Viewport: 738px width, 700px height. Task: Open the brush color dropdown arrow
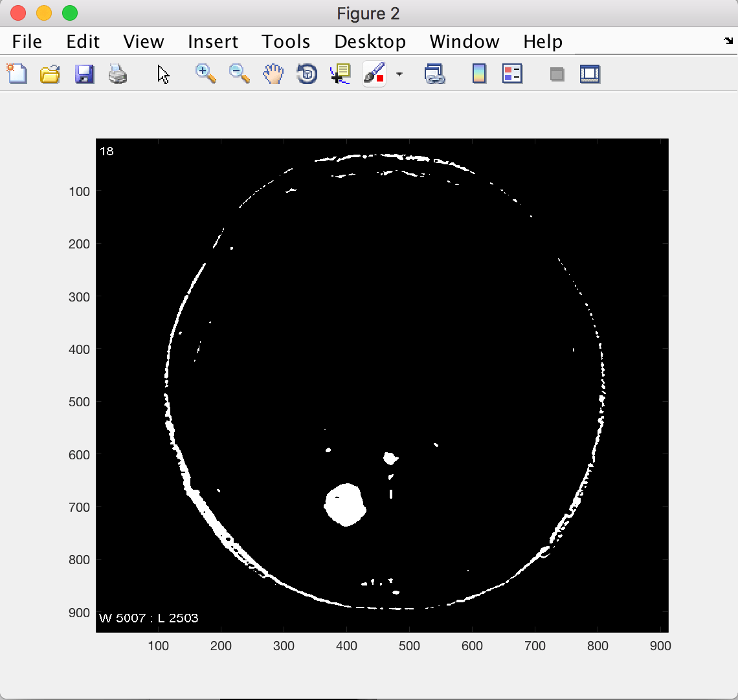(x=399, y=75)
